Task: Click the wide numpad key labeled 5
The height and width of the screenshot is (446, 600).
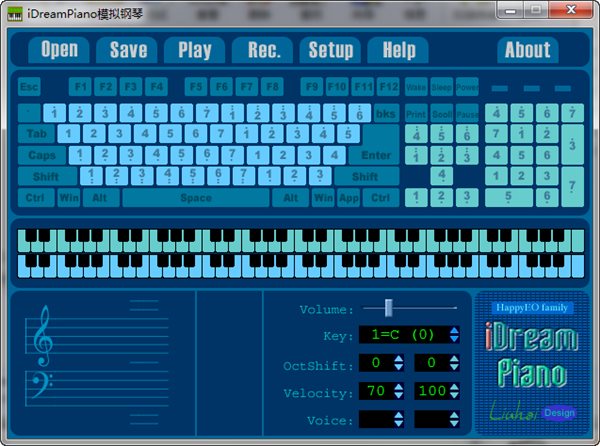Action: 509,197
